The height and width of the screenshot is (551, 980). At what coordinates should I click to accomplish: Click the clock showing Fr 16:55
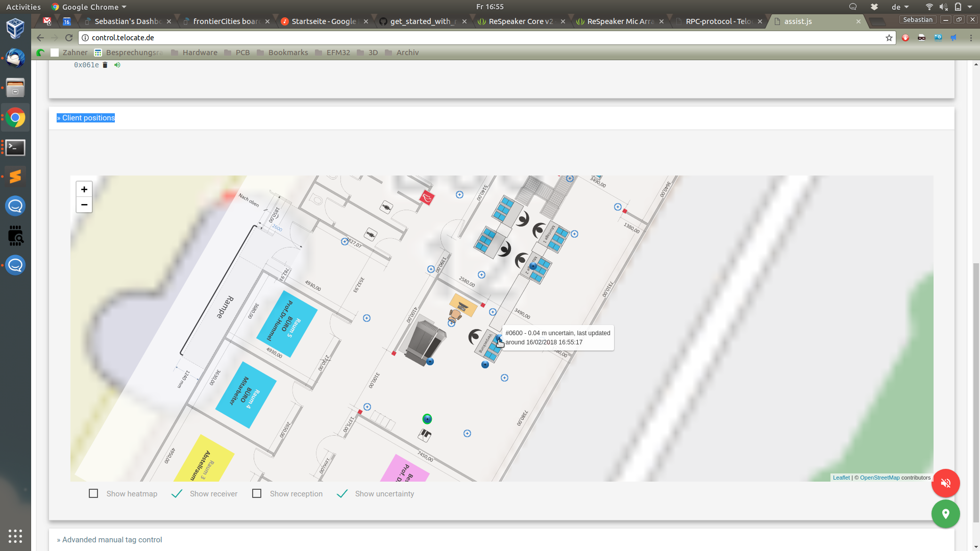(489, 7)
